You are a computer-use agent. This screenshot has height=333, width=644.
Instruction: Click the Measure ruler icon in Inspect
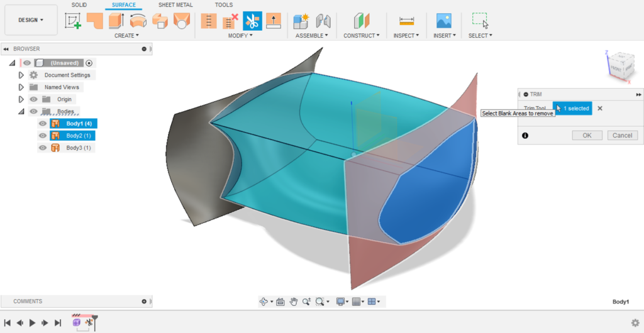(x=407, y=21)
